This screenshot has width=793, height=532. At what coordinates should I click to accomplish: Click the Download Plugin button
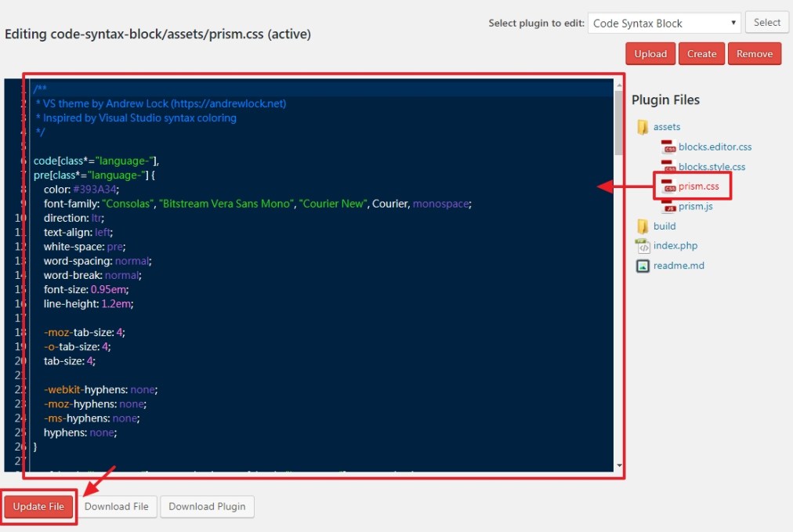click(207, 506)
